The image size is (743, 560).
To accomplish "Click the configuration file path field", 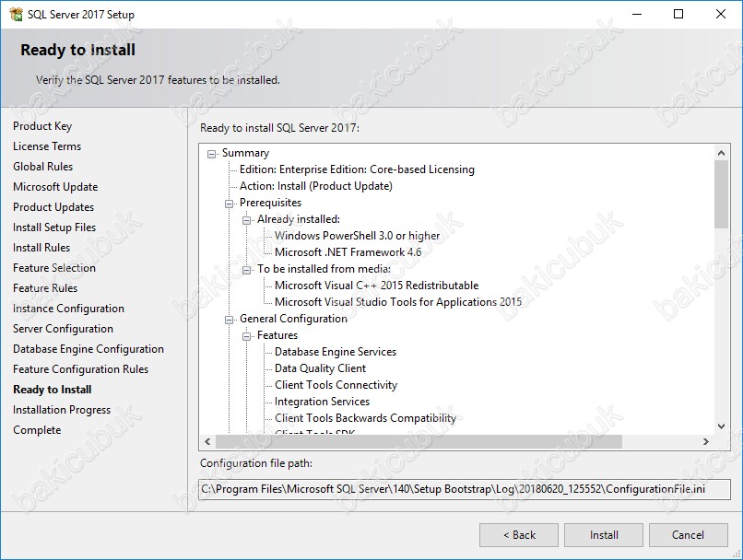I will 465,489.
